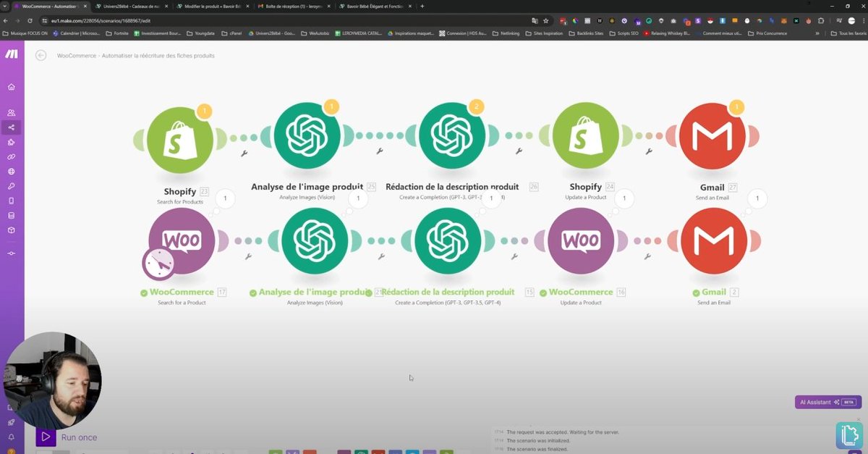
Task: Open the browser tab search dropdown
Action: tap(6, 6)
